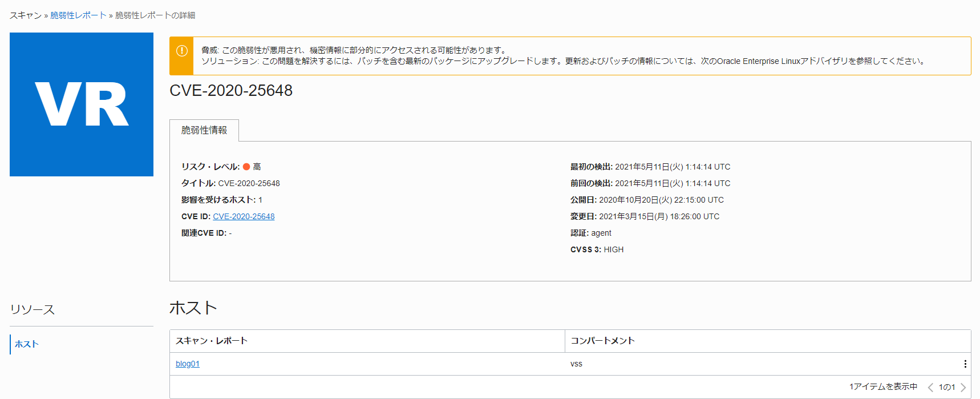Click the スキャン breadcrumb item

(26, 15)
